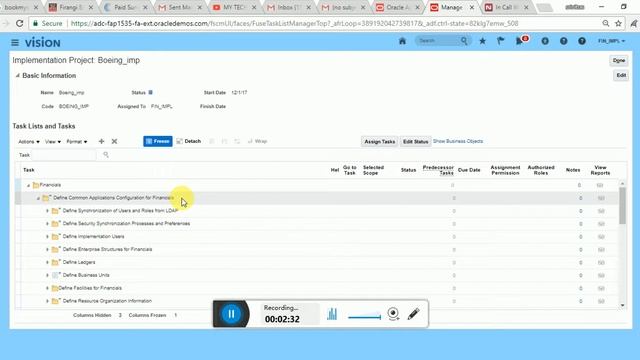Focus the header Search field
Viewport: 640px width, 360px height.
[438, 41]
